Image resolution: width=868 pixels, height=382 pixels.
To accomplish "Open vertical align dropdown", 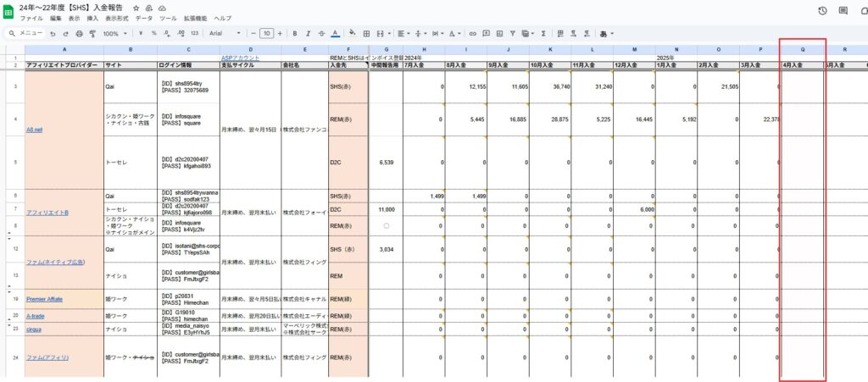I will click(420, 34).
